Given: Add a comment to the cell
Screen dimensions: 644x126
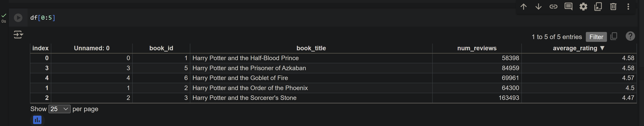Looking at the screenshot, I should (x=568, y=7).
